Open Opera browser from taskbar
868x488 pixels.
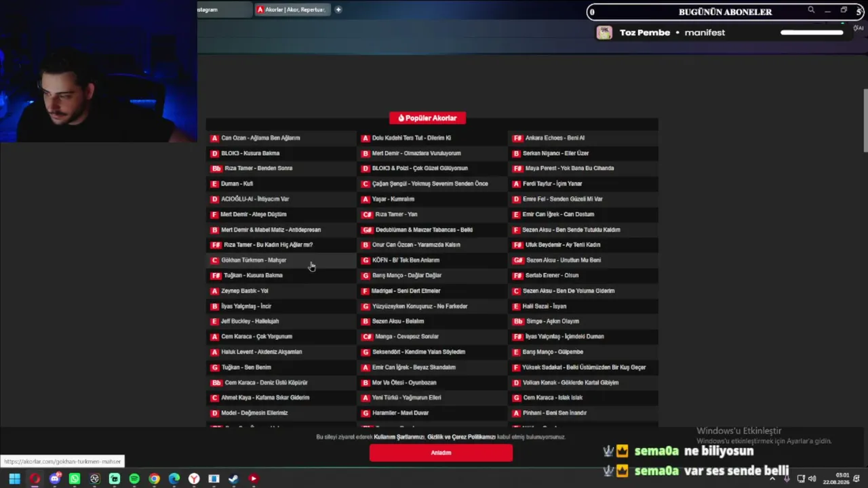[35, 479]
